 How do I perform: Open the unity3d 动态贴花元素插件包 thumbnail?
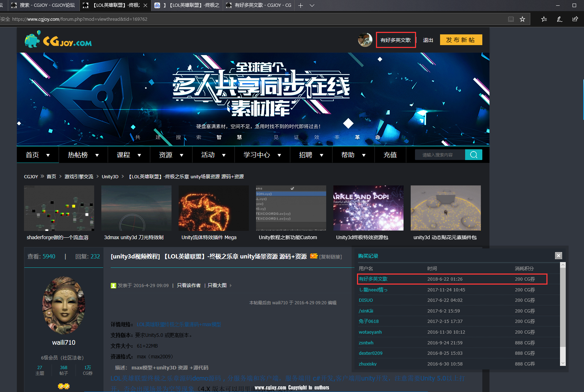[x=446, y=208]
